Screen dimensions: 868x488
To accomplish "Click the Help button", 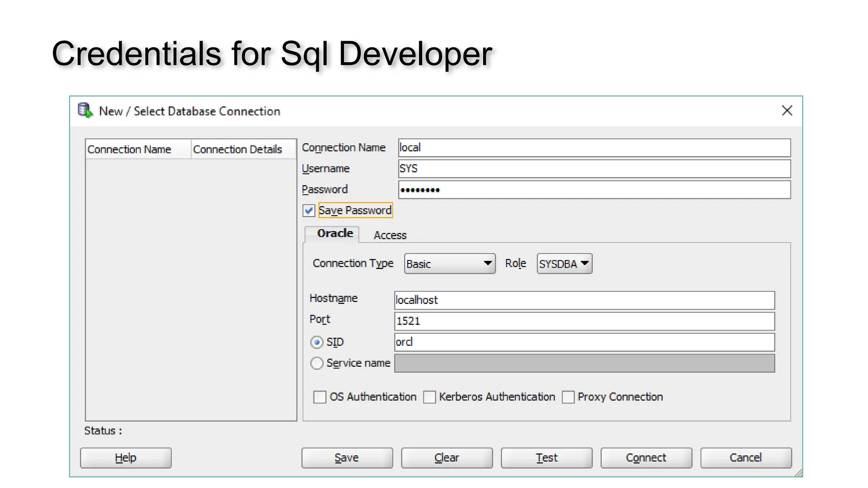I will (126, 457).
